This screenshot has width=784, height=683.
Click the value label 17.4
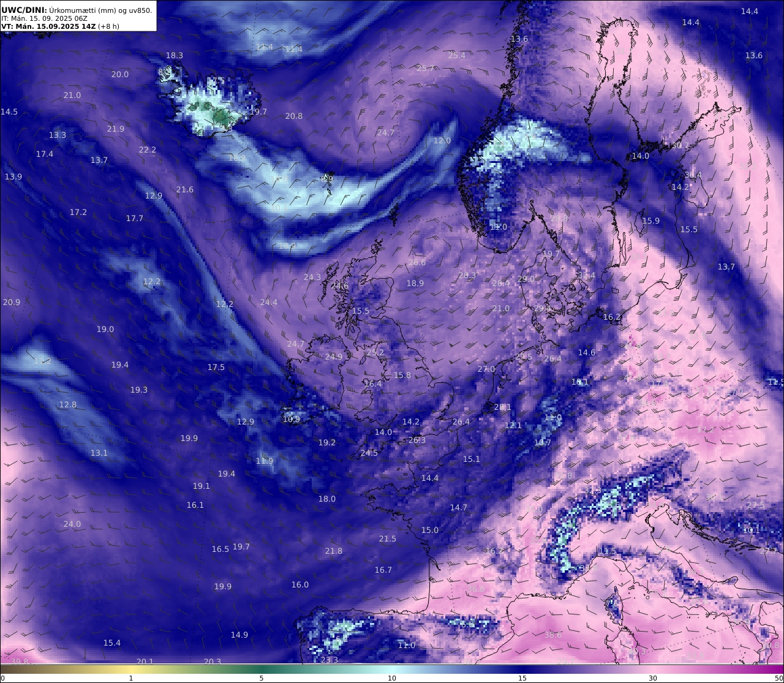[45, 154]
